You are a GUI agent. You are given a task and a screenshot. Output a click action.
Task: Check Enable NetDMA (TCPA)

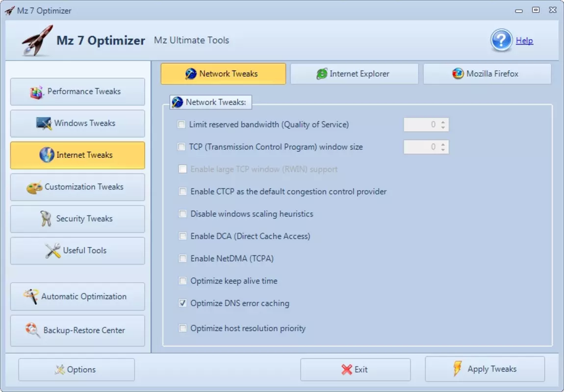183,258
